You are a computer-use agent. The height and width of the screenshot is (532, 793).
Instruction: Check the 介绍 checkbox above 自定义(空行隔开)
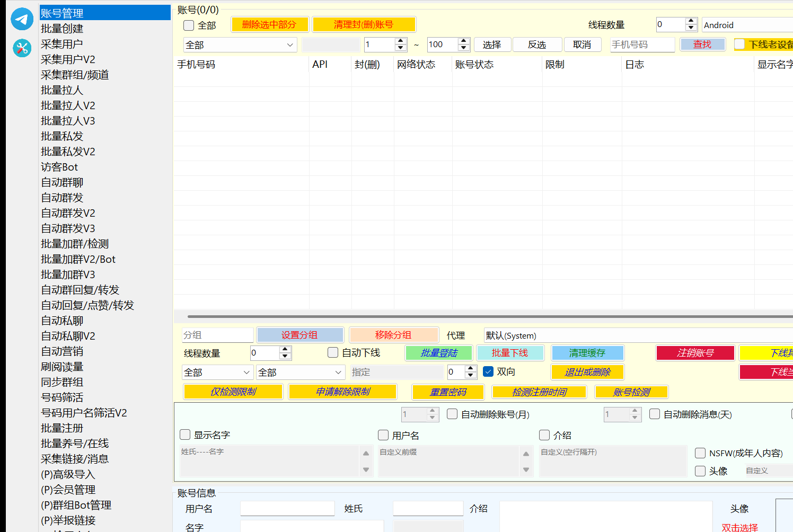[544, 435]
